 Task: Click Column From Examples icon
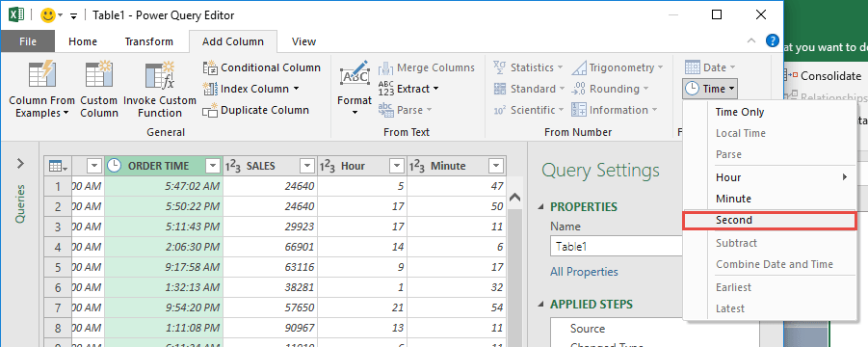pos(41,75)
